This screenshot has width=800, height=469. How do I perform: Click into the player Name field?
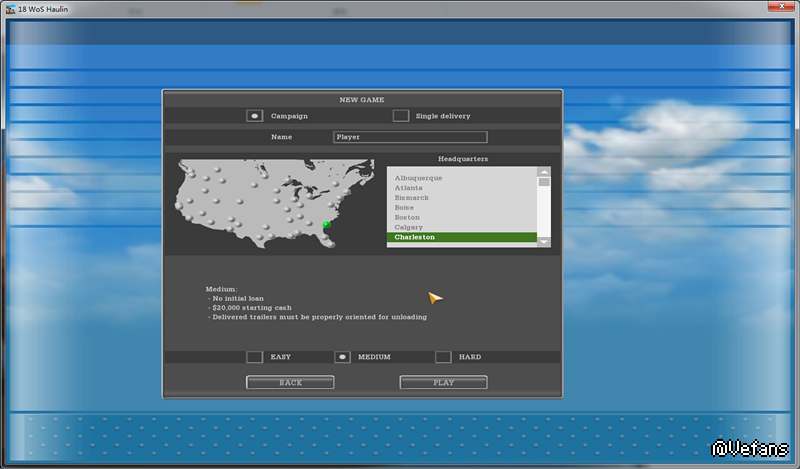pyautogui.click(x=410, y=137)
